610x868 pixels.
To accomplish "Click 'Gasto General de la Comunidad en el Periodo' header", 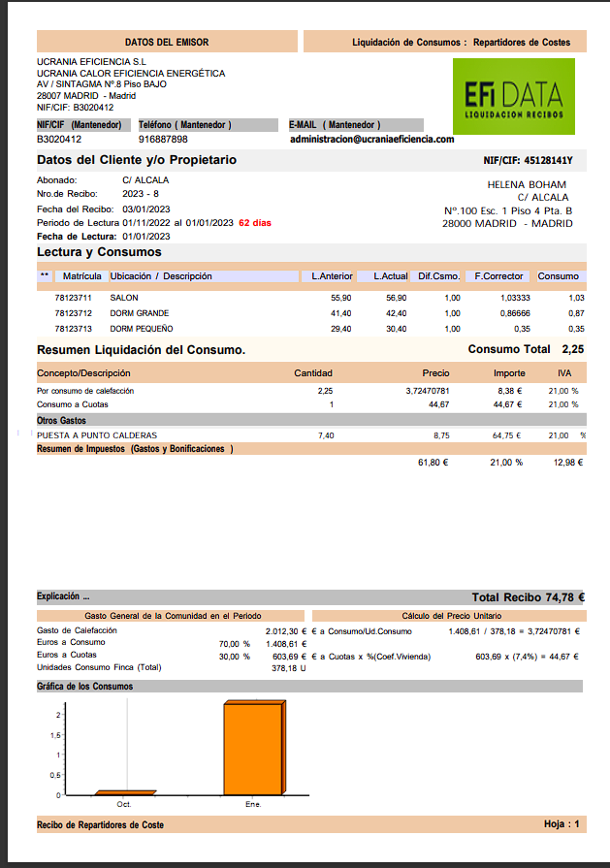I will pos(173,616).
